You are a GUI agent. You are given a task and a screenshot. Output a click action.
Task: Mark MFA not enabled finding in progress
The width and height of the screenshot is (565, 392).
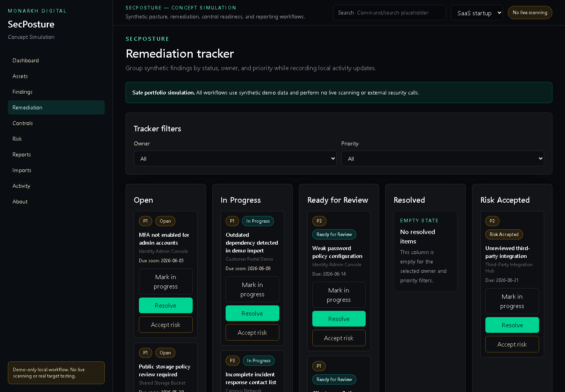[x=166, y=281]
